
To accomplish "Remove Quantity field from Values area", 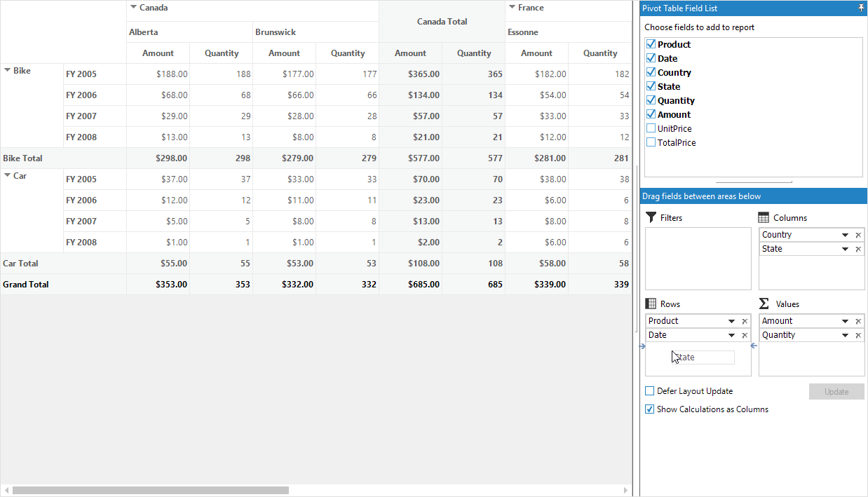I will (858, 335).
